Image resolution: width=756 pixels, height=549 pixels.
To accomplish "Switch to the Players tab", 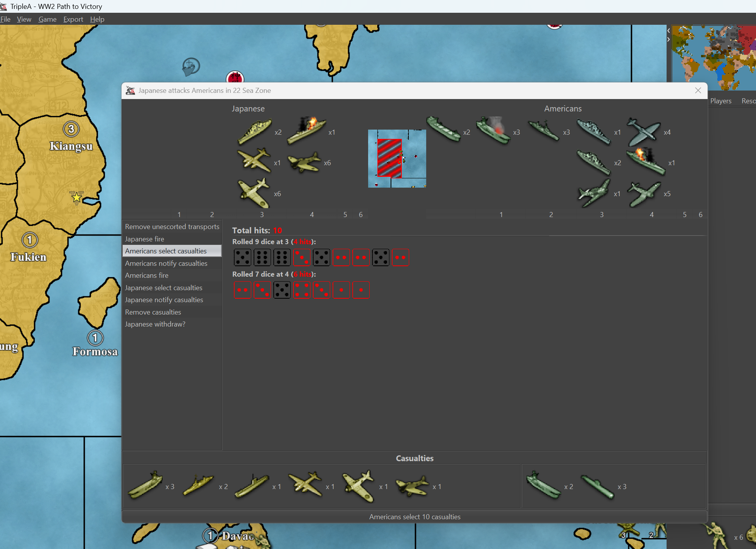I will (x=721, y=101).
